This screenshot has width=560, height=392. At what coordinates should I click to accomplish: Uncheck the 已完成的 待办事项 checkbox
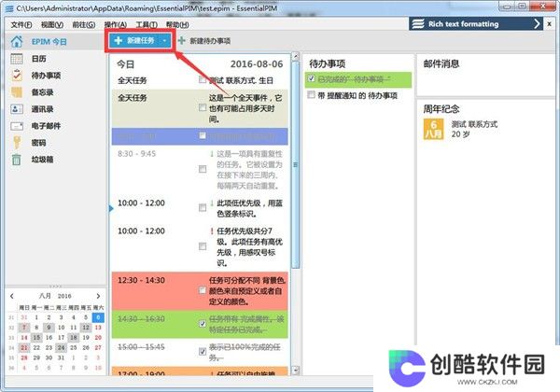tap(312, 78)
